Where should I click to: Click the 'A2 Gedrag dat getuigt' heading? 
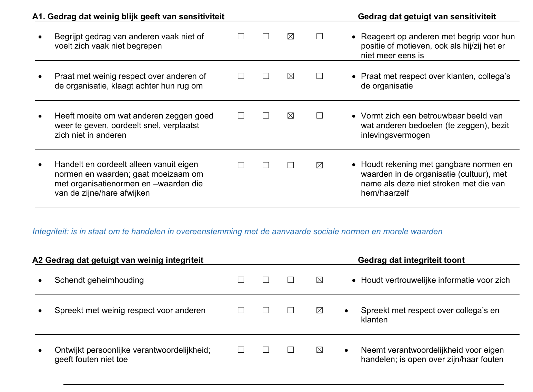point(118,260)
